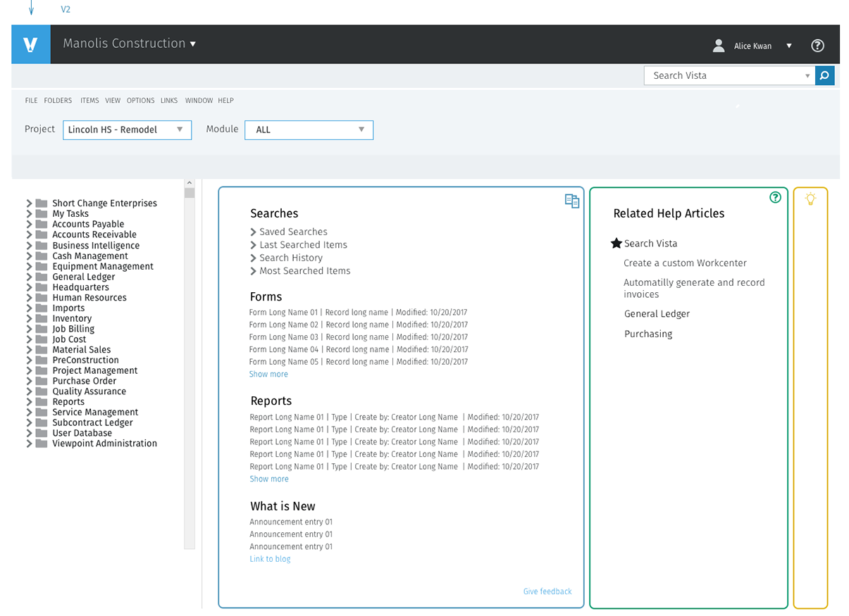
Task: Click the folder tree vertical scrollbar
Action: (189, 364)
